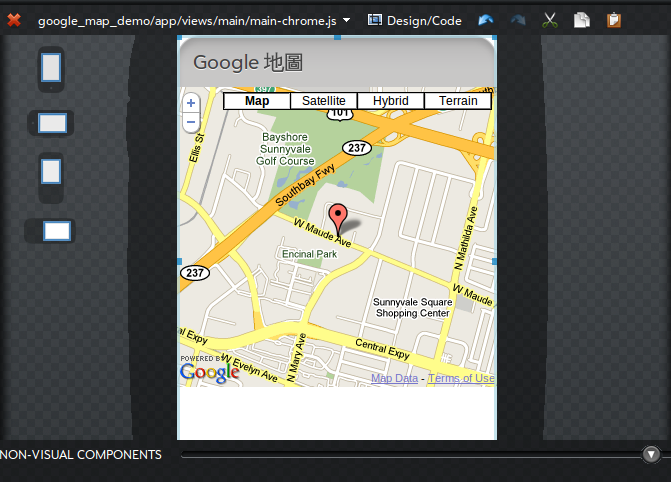Switch view using the Design/Code button
The width and height of the screenshot is (671, 482).
[415, 21]
